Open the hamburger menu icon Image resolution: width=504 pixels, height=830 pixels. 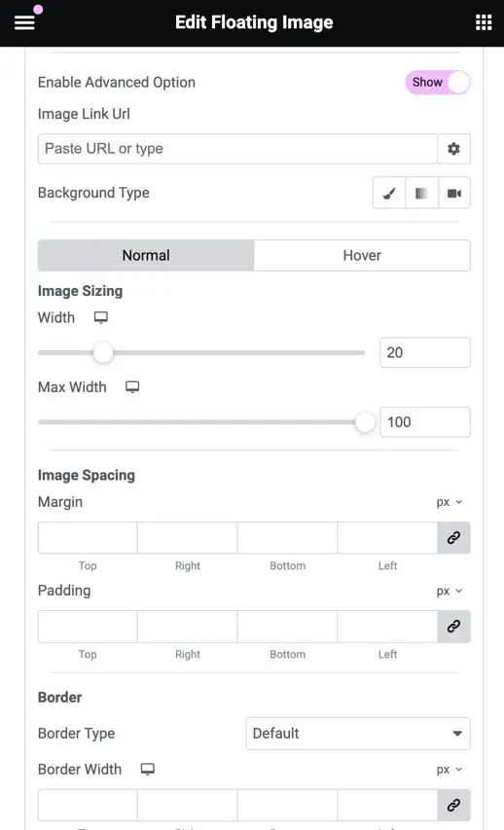tap(24, 22)
